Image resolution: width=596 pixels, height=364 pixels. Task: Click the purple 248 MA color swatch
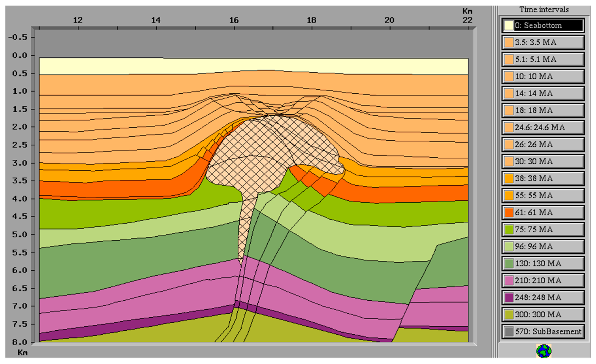point(509,297)
